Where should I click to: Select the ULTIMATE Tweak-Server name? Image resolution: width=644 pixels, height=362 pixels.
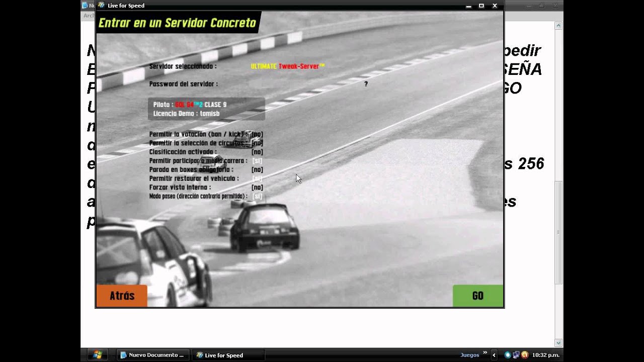(x=288, y=66)
